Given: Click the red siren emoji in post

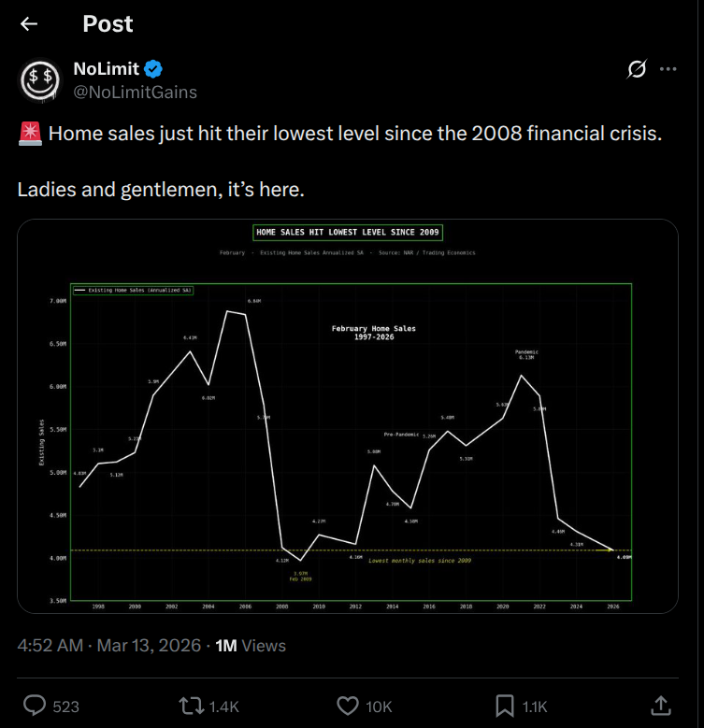Looking at the screenshot, I should pos(30,134).
